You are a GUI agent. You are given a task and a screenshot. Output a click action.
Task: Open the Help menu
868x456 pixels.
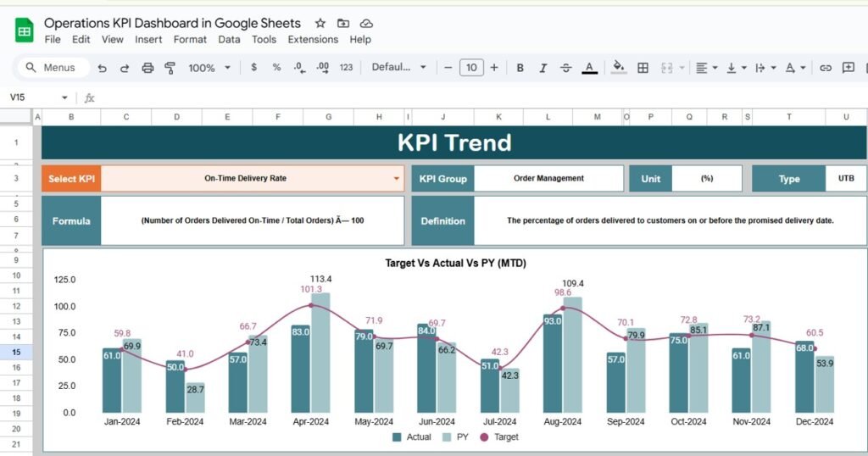click(x=359, y=39)
